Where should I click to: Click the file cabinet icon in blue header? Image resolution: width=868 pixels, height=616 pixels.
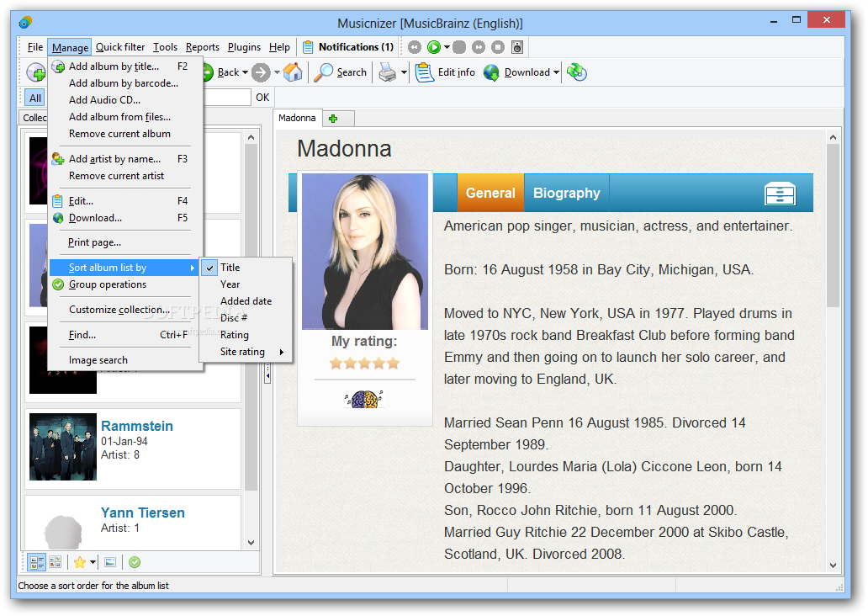[x=780, y=194]
